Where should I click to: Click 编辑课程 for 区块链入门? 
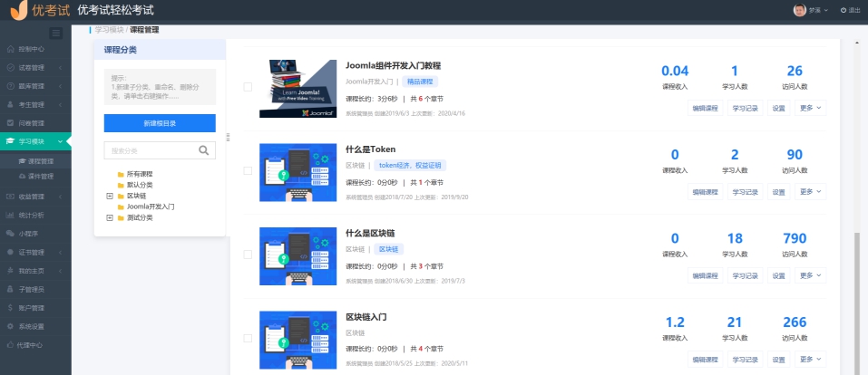click(x=706, y=359)
